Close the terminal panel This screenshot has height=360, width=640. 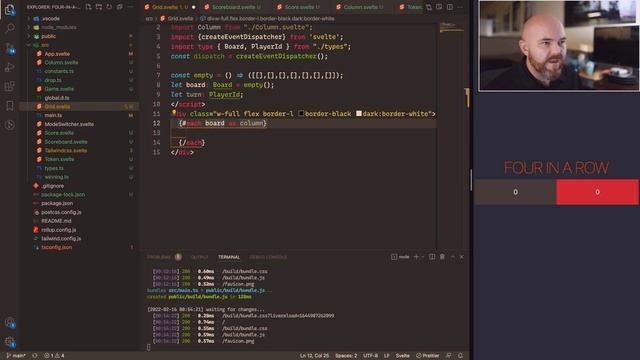point(462,257)
